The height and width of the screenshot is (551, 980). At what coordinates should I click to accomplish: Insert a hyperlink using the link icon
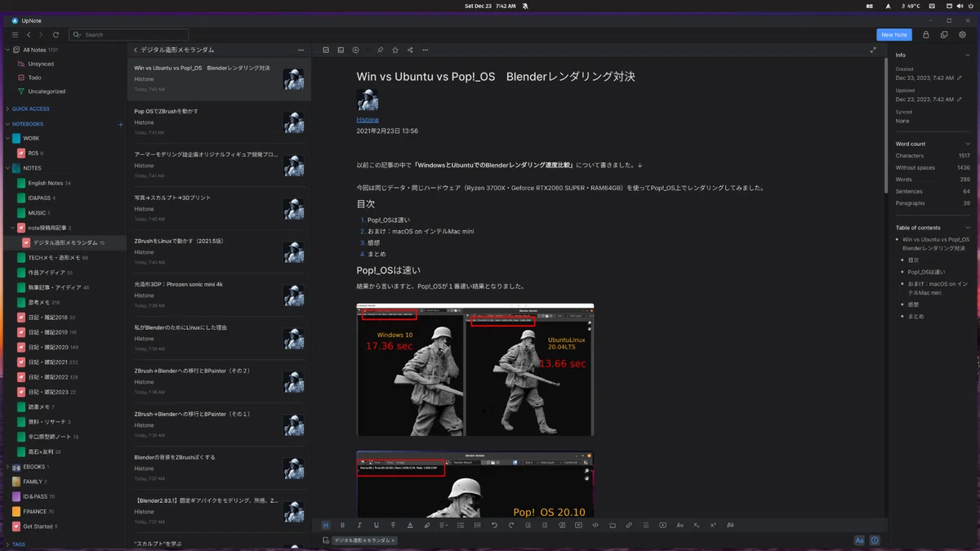[629, 525]
